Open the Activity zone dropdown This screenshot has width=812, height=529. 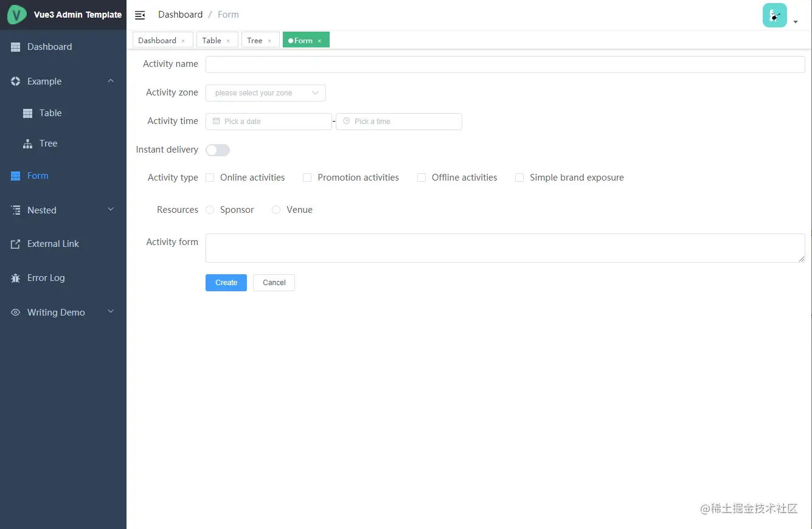point(265,92)
